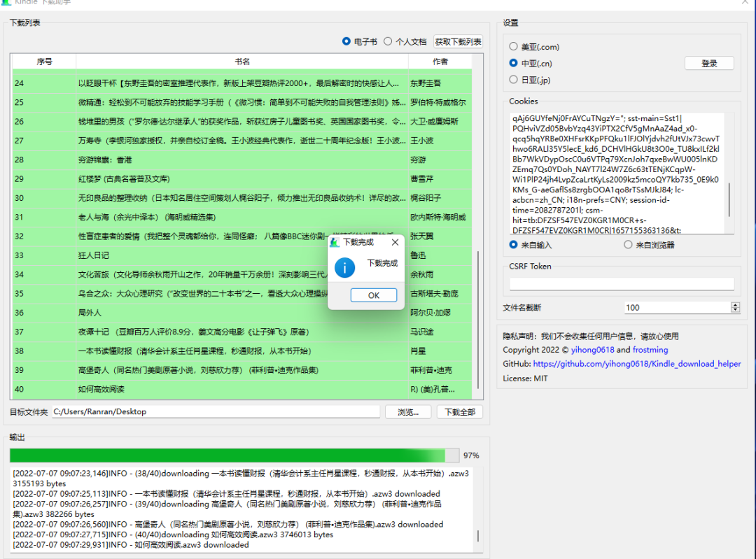Decrease the 文件名截断 value with down arrow

(x=735, y=311)
